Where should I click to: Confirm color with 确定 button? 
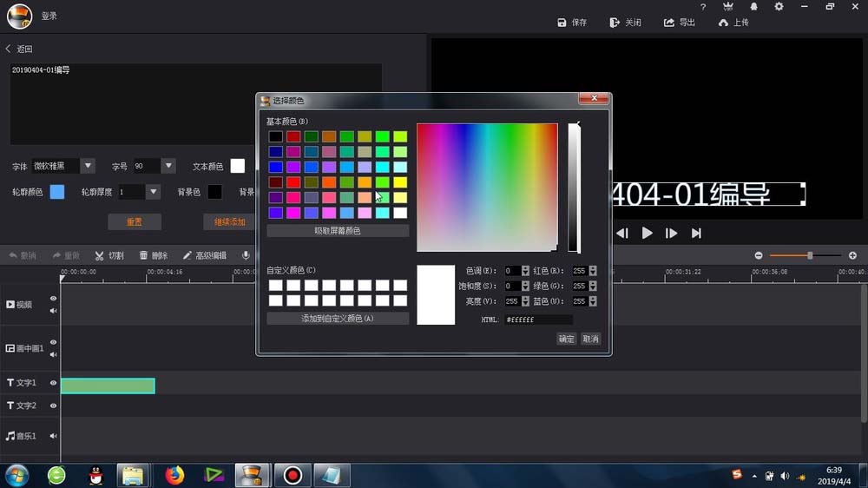click(566, 339)
